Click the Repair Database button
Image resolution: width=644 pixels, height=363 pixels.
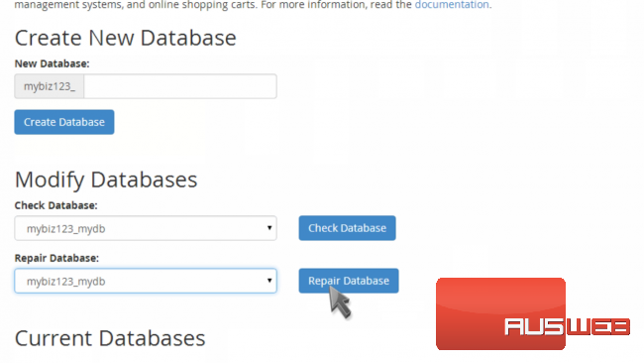pos(349,281)
